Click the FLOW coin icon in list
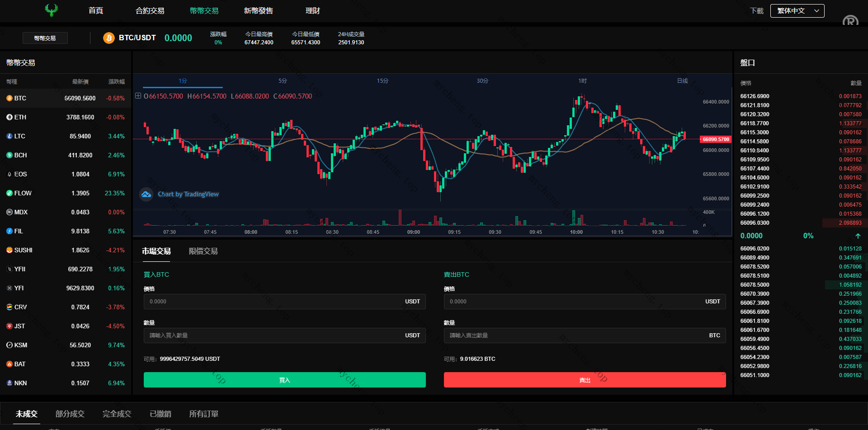The width and height of the screenshot is (868, 430). click(9, 193)
